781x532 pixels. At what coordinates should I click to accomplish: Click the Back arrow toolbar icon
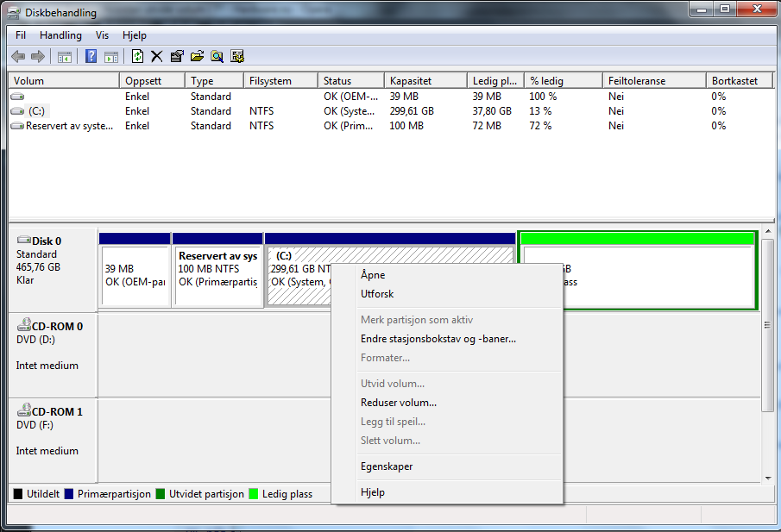(x=18, y=56)
